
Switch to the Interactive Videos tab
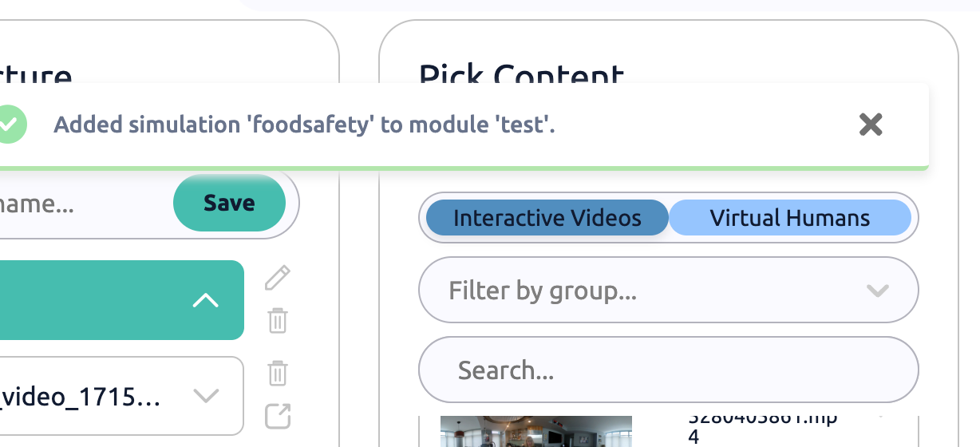point(547,218)
